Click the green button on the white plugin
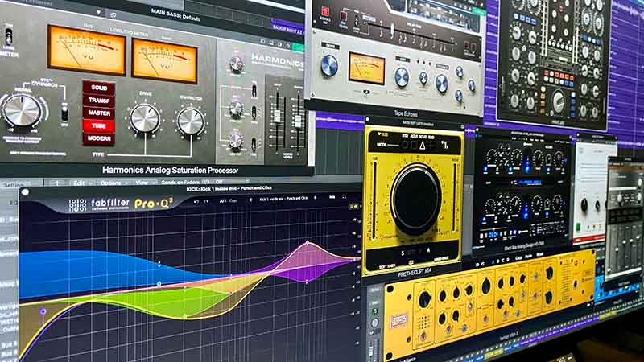644x362 pixels. click(577, 227)
